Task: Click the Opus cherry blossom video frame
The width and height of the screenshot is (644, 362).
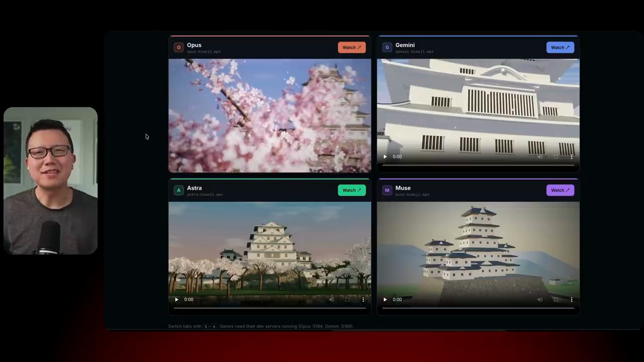Action: click(270, 116)
